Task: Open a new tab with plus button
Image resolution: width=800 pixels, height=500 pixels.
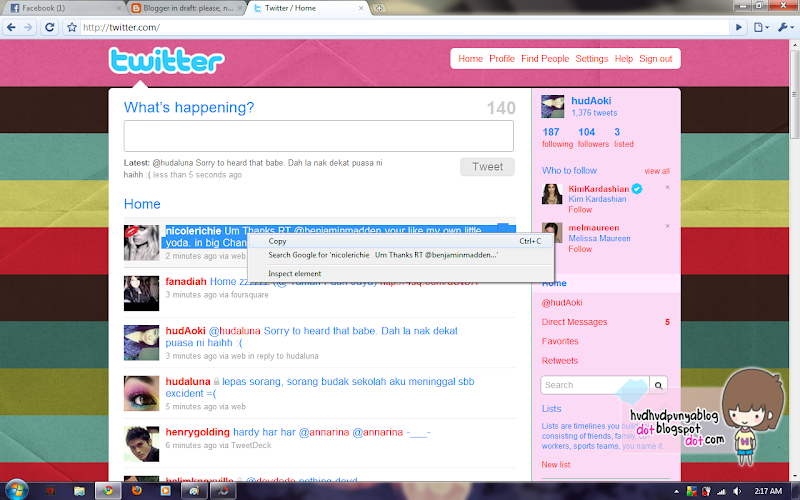Action: point(379,8)
